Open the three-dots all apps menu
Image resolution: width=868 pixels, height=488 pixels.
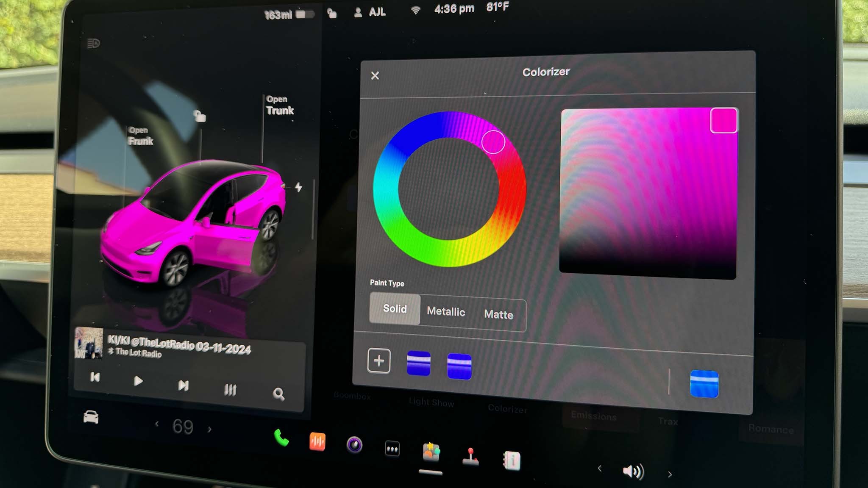coord(392,449)
